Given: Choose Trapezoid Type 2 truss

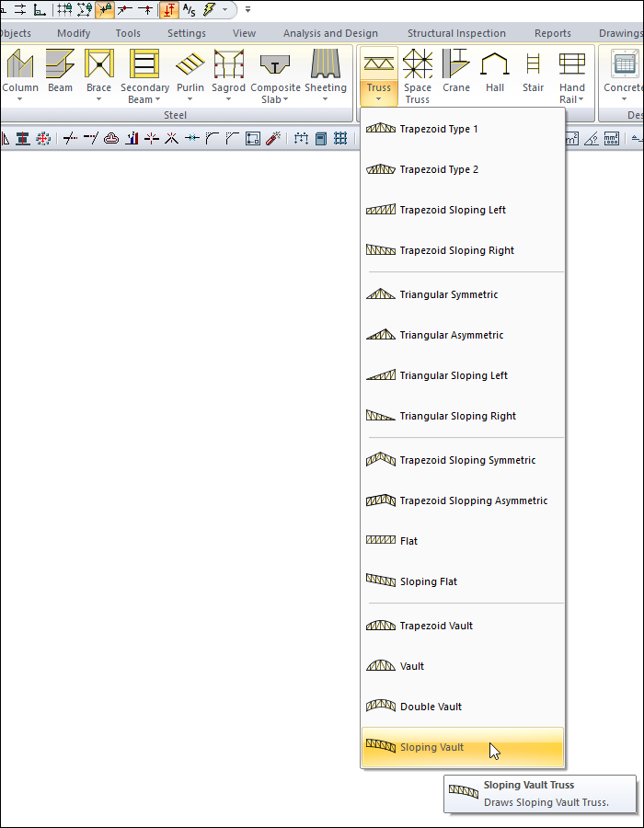Looking at the screenshot, I should (463, 169).
